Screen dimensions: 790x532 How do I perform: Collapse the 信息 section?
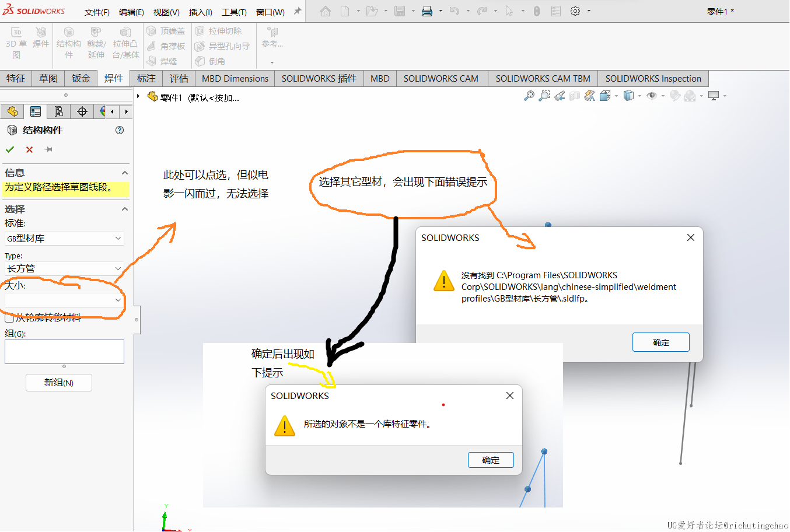[124, 173]
